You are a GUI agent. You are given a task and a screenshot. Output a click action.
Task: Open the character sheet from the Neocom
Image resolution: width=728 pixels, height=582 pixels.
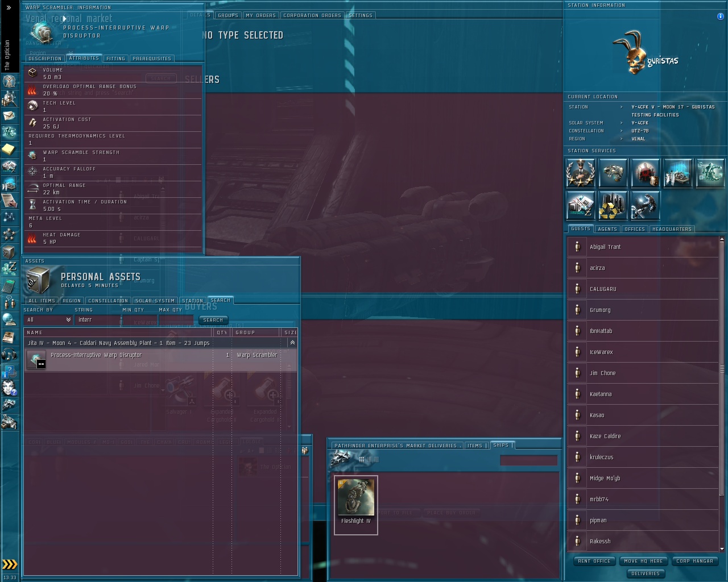tap(9, 80)
